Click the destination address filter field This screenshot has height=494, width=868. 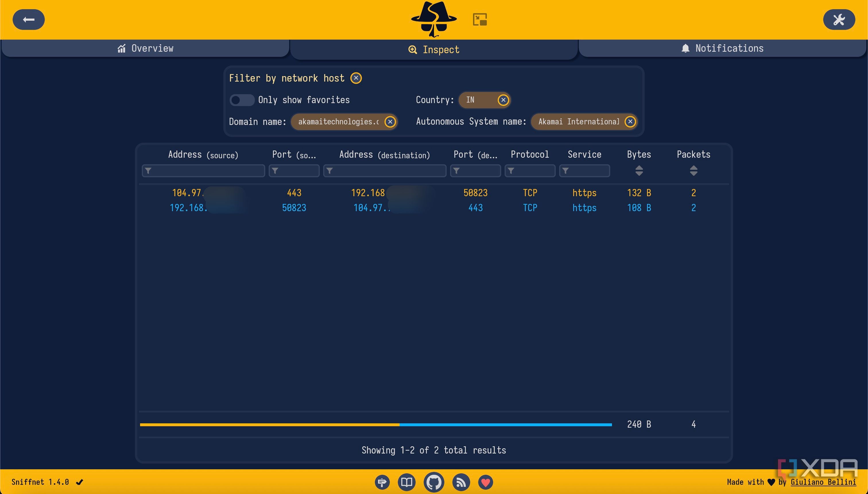(385, 171)
